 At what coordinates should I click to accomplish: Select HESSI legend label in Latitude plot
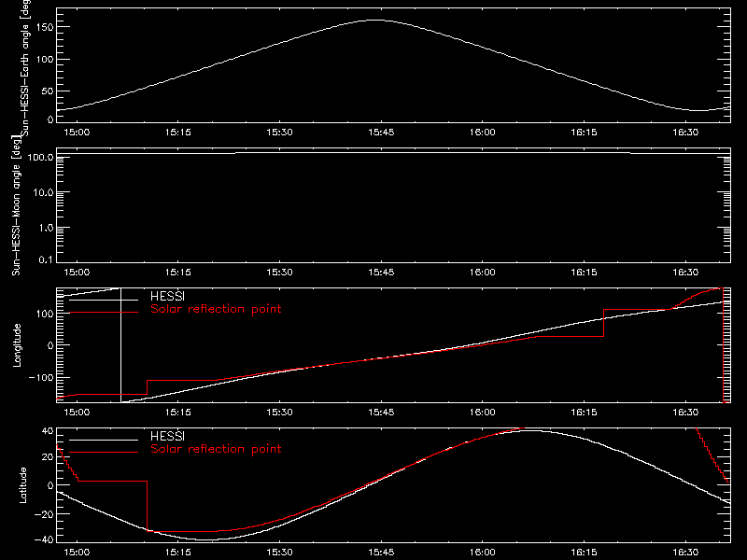pos(167,436)
